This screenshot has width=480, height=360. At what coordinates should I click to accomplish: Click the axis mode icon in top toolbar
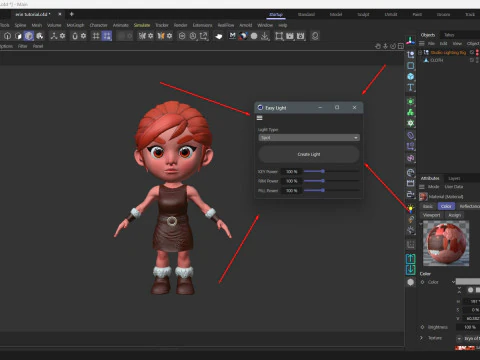tap(54, 36)
